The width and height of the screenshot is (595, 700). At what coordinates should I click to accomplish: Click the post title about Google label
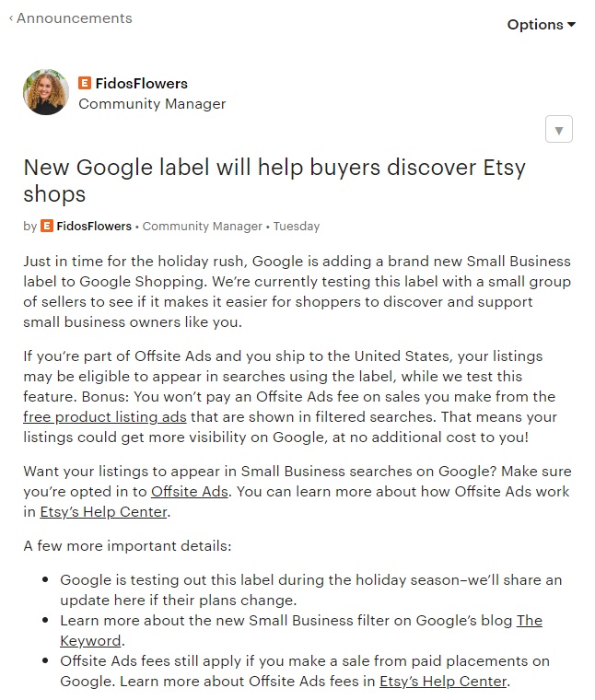click(x=274, y=181)
